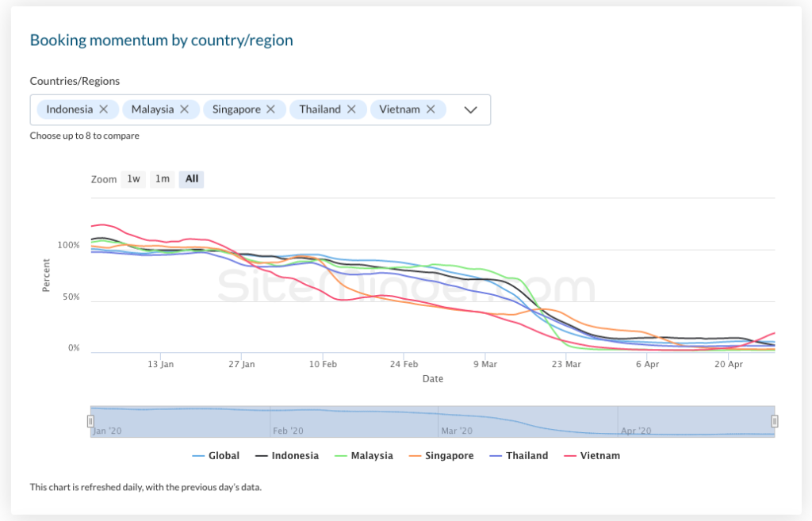
Task: Remove the Indonesia tag with its X icon
Action: pos(105,109)
